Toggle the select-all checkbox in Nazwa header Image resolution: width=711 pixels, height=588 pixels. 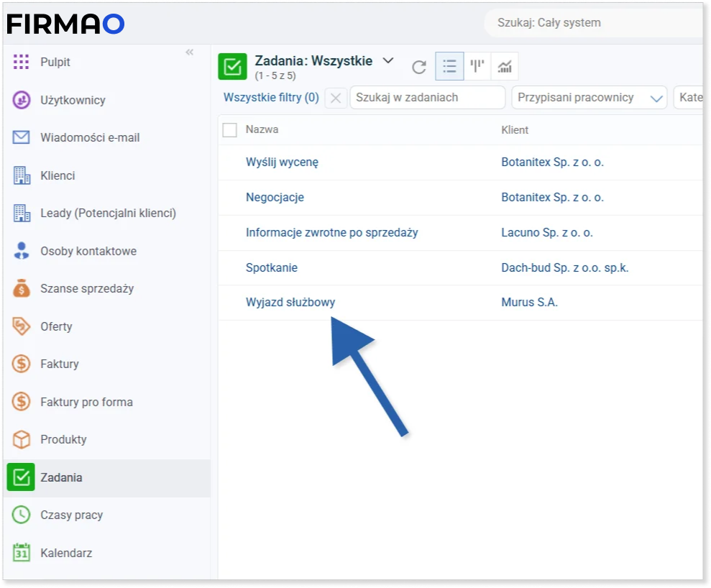tap(230, 129)
